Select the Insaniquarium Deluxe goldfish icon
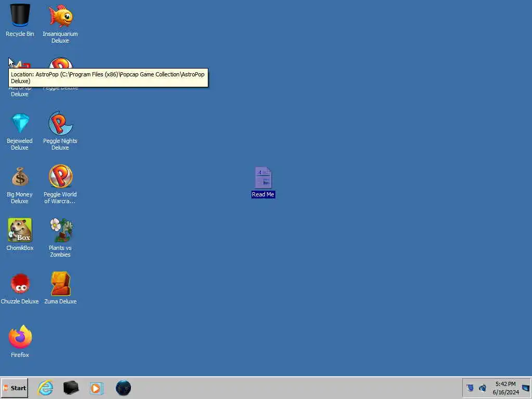The image size is (532, 399). pyautogui.click(x=60, y=16)
